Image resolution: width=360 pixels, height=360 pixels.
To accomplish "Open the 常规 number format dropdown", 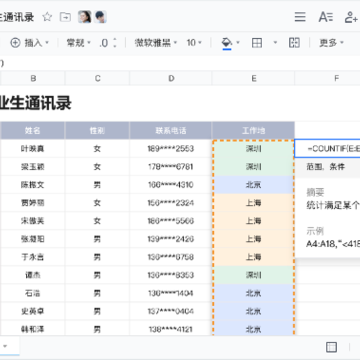I will coord(78,43).
